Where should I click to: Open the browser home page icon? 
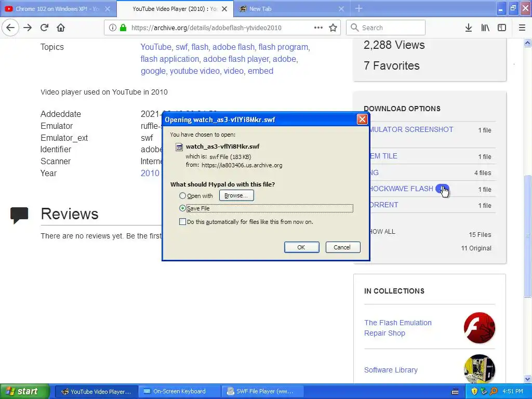[61, 28]
